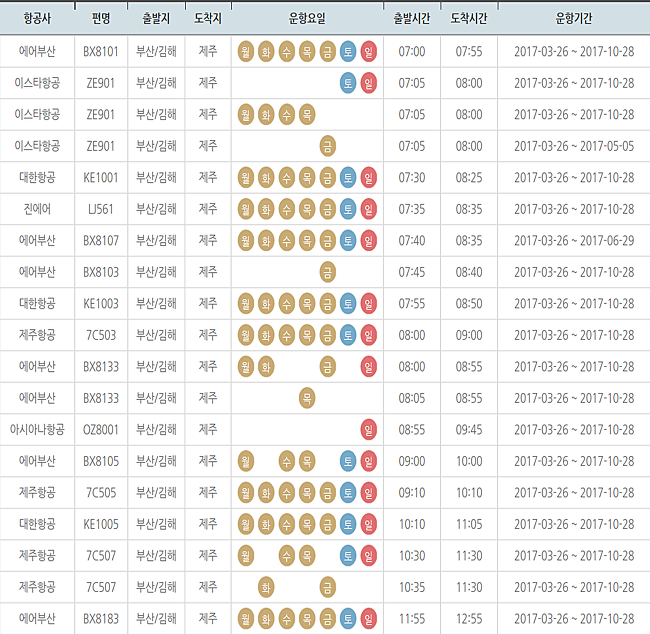Screen dimensions: 650x634
Task: Click the 일 day icon for KE1003
Action: (x=369, y=304)
